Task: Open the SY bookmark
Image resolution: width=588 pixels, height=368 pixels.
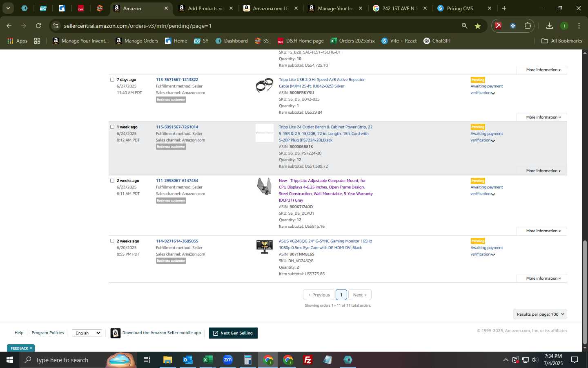Action: (201, 41)
